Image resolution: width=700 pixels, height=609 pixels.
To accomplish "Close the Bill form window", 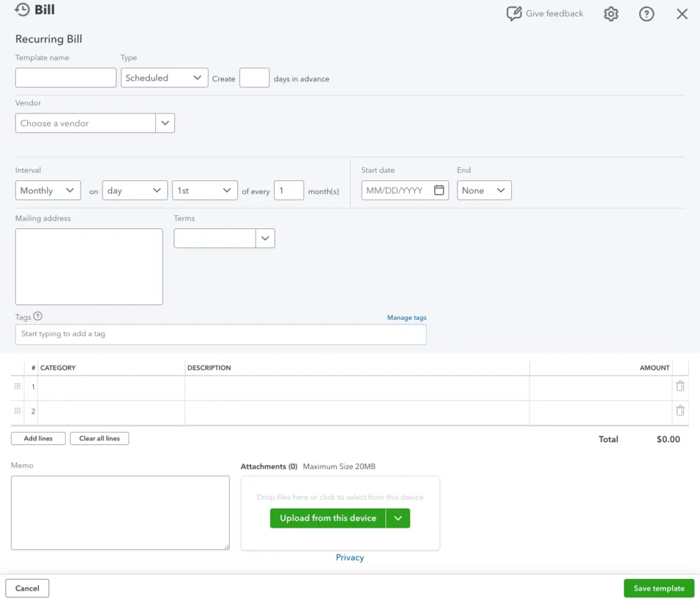I will pos(682,14).
